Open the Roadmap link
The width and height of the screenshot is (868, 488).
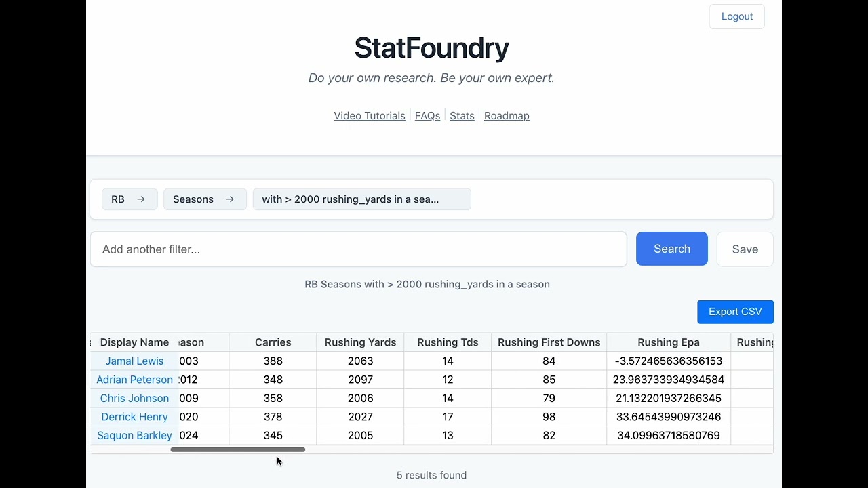(507, 116)
